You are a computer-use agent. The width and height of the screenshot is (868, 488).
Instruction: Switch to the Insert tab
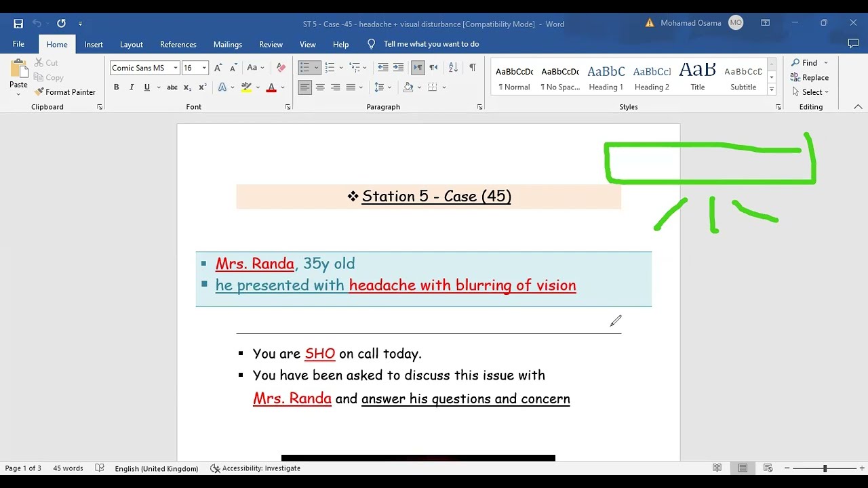point(94,44)
